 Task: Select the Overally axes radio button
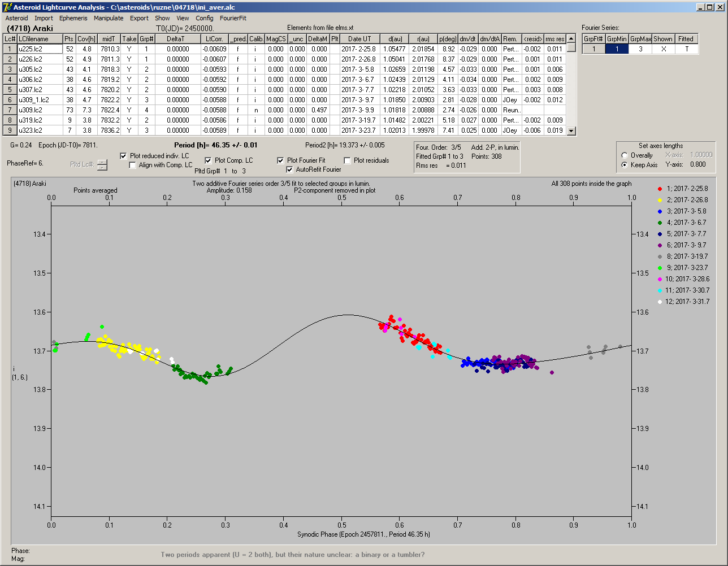point(624,155)
